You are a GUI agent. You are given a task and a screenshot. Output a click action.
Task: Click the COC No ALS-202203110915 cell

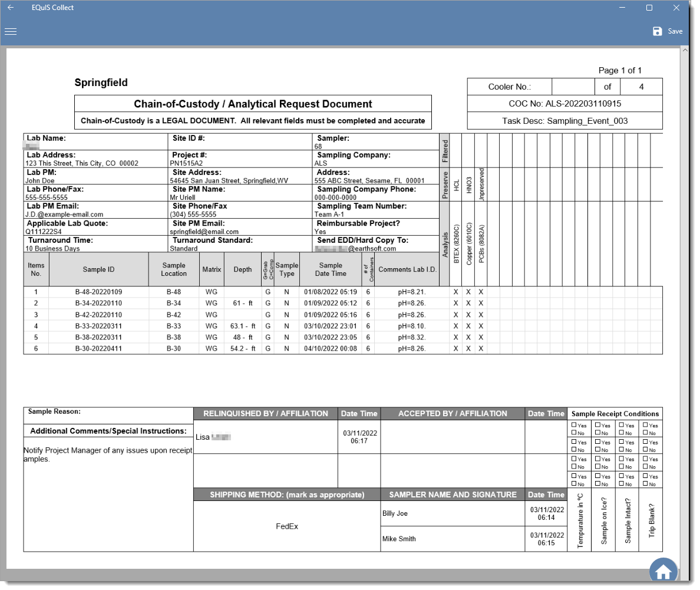coord(564,104)
